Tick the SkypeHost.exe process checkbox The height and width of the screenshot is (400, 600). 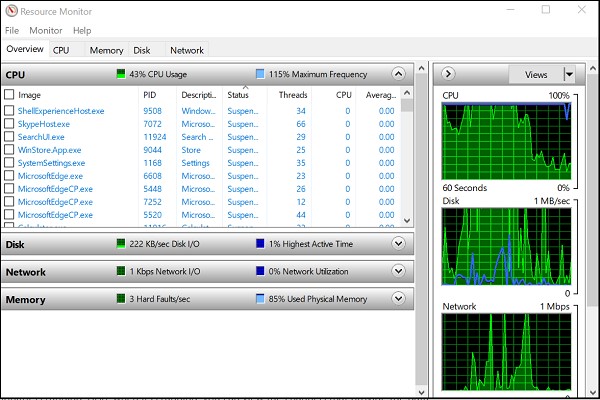click(9, 124)
